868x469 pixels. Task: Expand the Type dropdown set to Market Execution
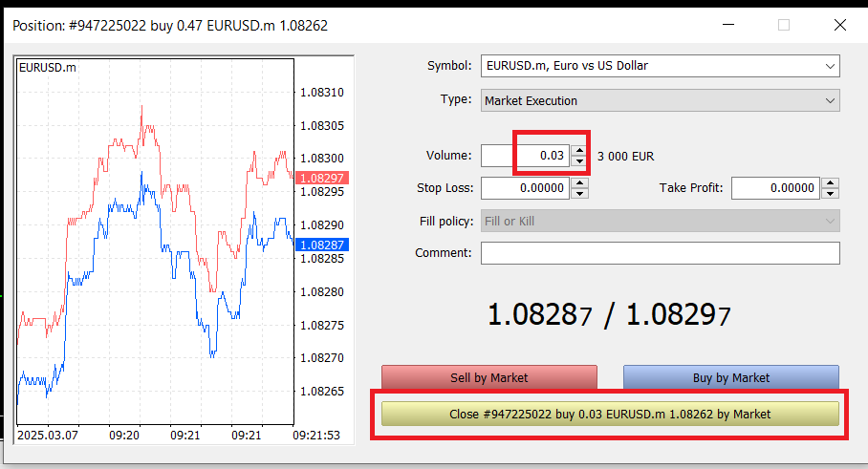coord(660,100)
